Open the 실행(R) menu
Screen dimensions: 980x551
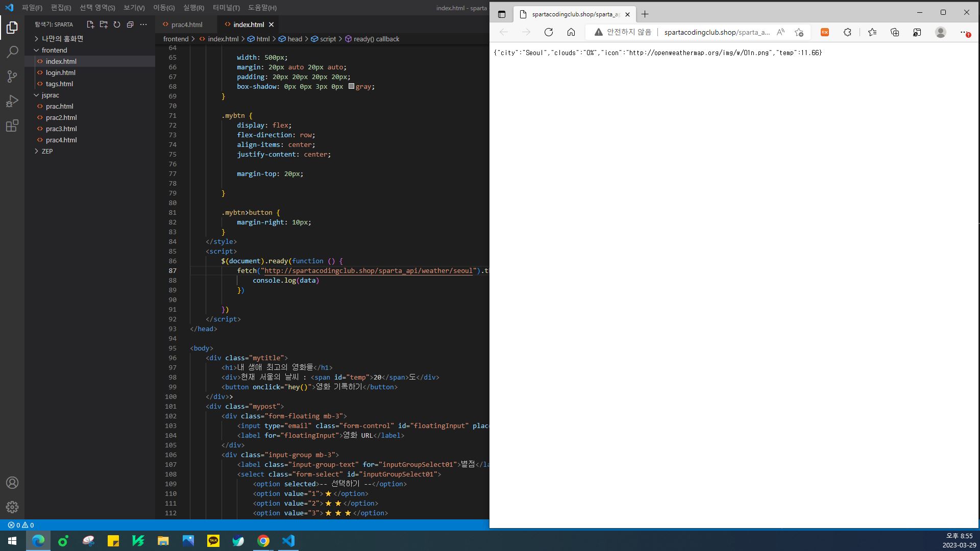tap(193, 8)
